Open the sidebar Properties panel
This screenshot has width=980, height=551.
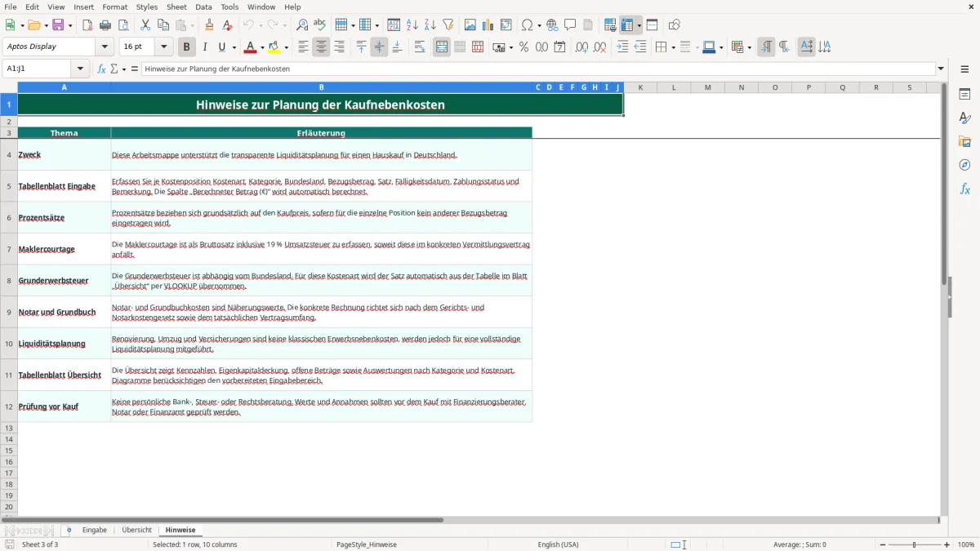pyautogui.click(x=964, y=95)
